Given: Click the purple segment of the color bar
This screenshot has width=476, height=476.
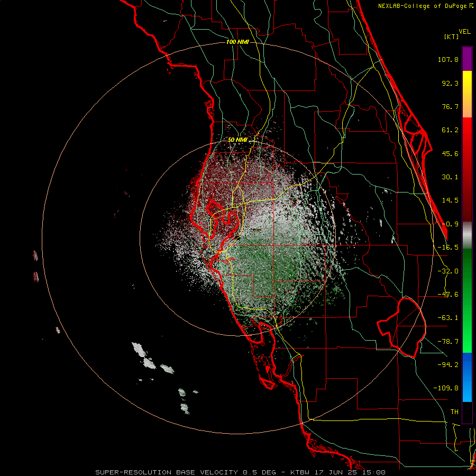Looking at the screenshot, I should tap(467, 59).
